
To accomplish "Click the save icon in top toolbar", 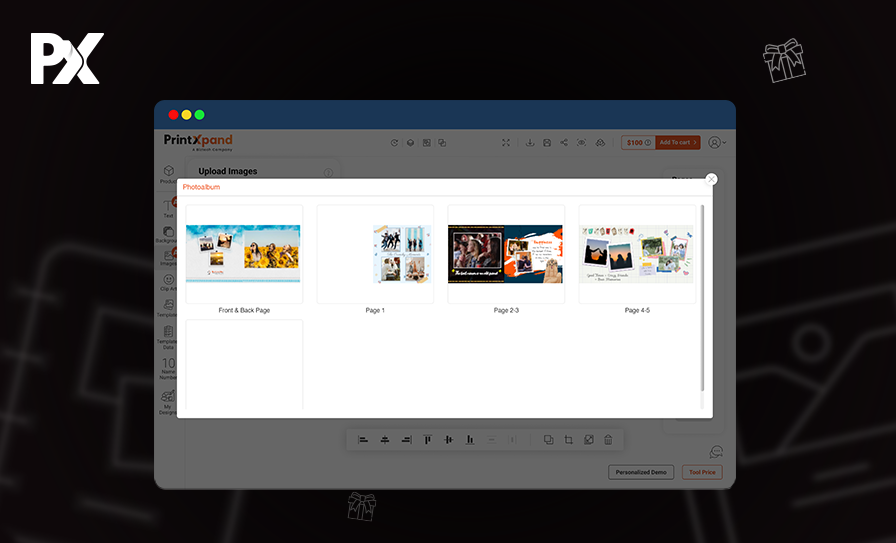I will (547, 143).
